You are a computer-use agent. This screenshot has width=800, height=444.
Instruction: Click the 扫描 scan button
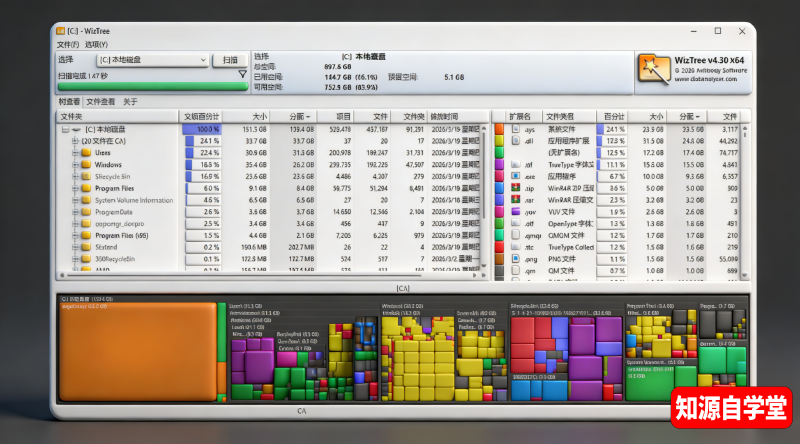pos(230,60)
